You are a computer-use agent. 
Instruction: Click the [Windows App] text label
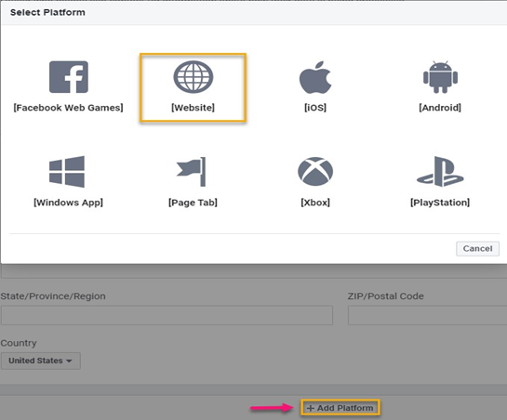coord(68,203)
